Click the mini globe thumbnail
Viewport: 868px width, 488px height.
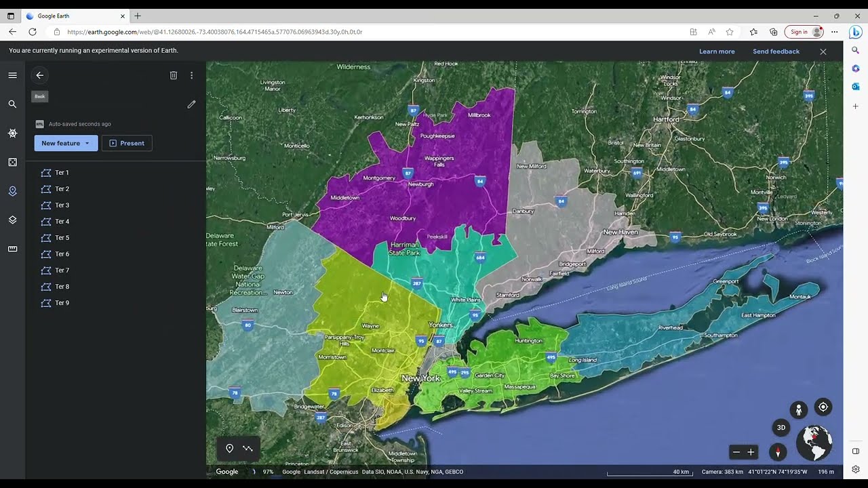tap(814, 443)
